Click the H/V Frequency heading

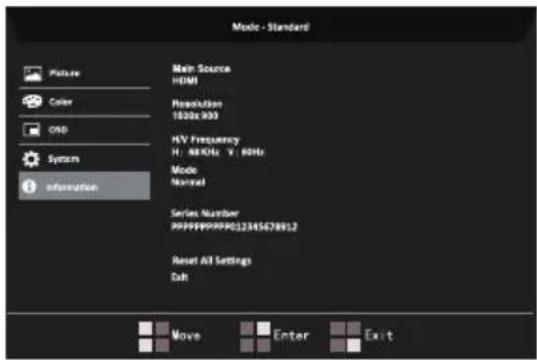coord(205,139)
